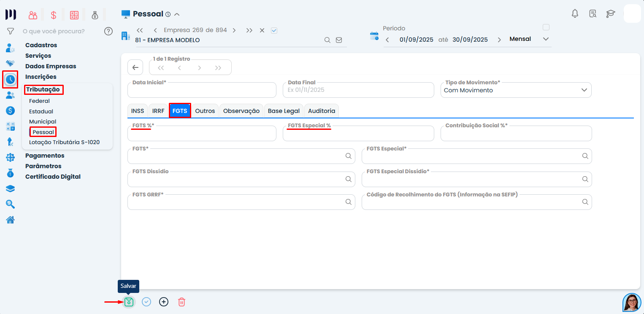Image resolution: width=644 pixels, height=314 pixels.
Task: Select the Federal tributação option
Action: [x=39, y=101]
